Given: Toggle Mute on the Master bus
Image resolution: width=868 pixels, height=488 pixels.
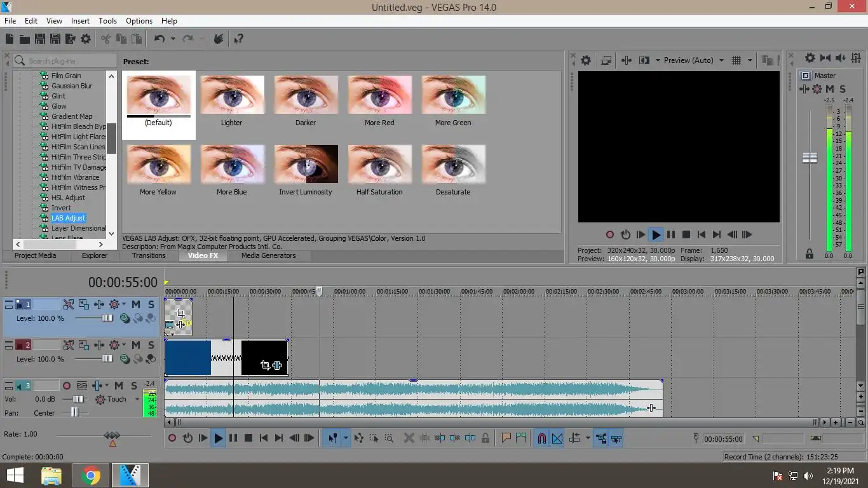Looking at the screenshot, I should point(830,89).
